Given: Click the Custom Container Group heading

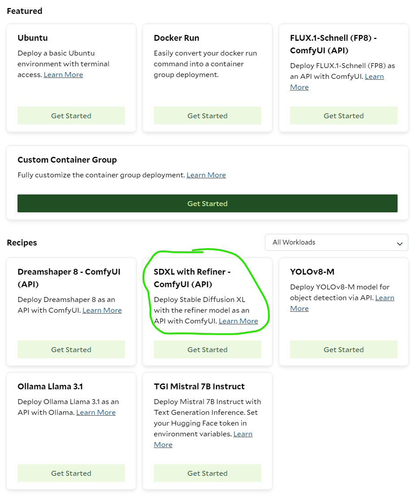Looking at the screenshot, I should pos(67,160).
